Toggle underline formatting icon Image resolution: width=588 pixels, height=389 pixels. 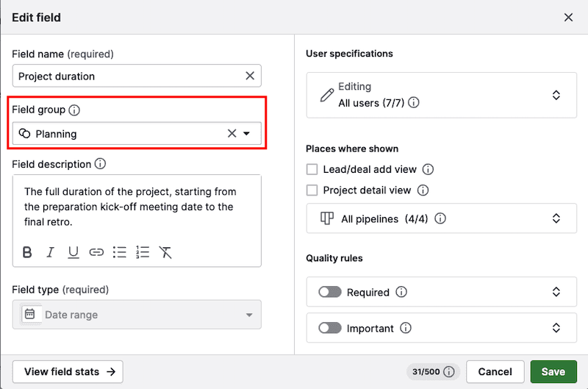tap(73, 252)
